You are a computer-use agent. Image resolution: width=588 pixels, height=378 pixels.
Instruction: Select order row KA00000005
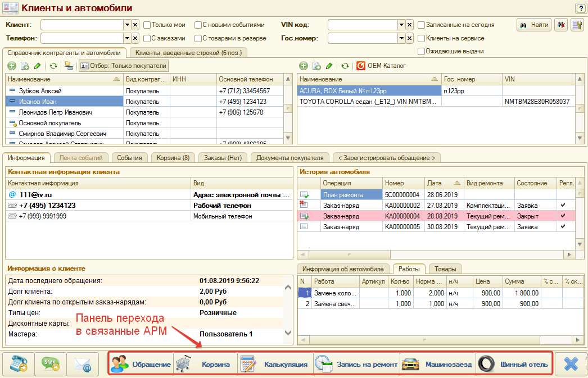tap(436, 227)
